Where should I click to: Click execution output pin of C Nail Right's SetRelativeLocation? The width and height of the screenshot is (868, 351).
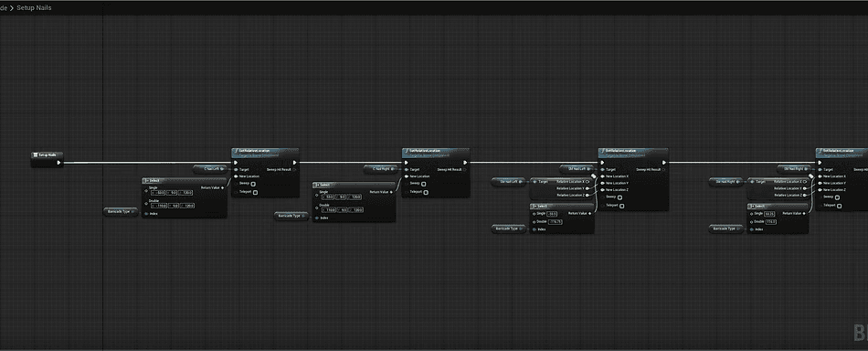click(466, 163)
